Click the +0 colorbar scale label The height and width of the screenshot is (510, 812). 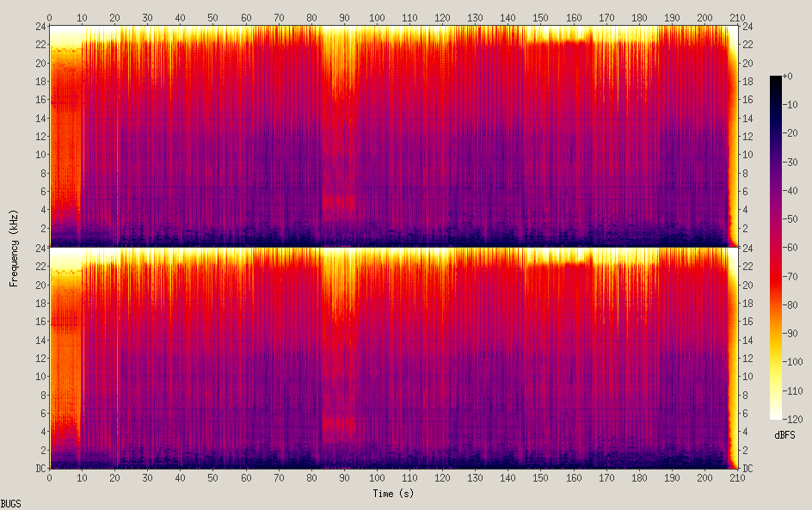[x=788, y=76]
